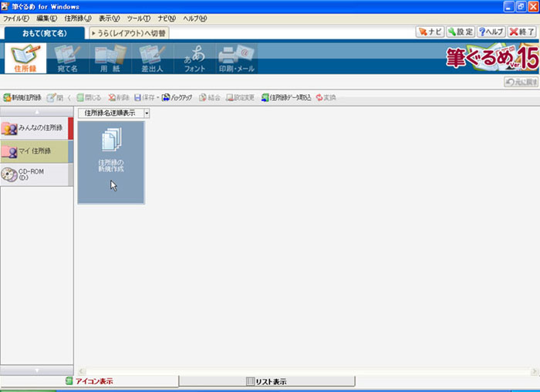Screen dimensions: 540x392
Task: Click 住所録データ取込 import toolbar icon
Action: [x=286, y=98]
